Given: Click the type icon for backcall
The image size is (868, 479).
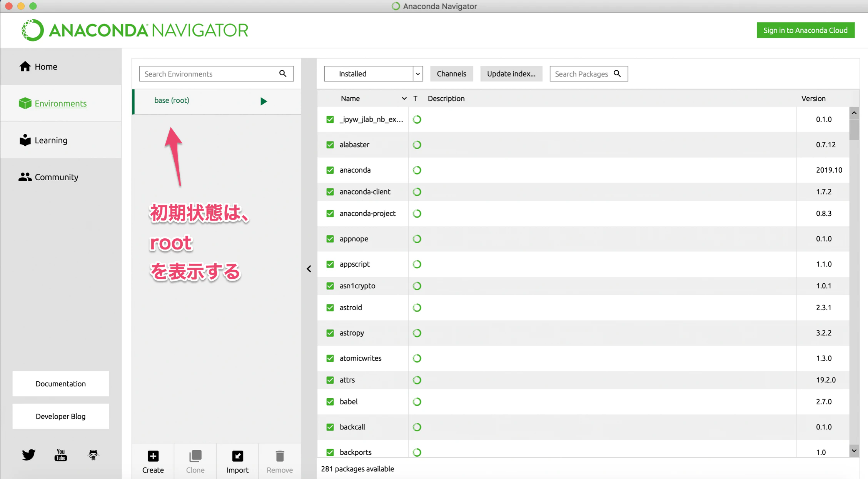Looking at the screenshot, I should pyautogui.click(x=417, y=427).
